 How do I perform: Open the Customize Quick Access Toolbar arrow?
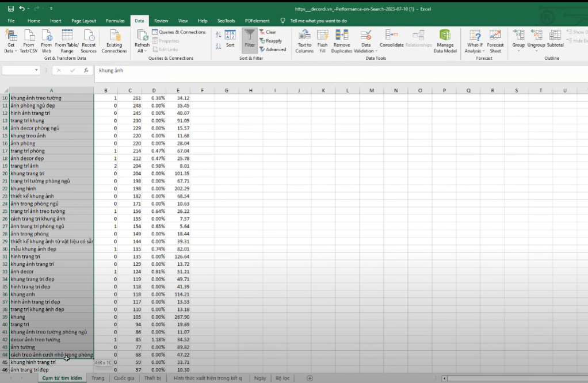(51, 9)
